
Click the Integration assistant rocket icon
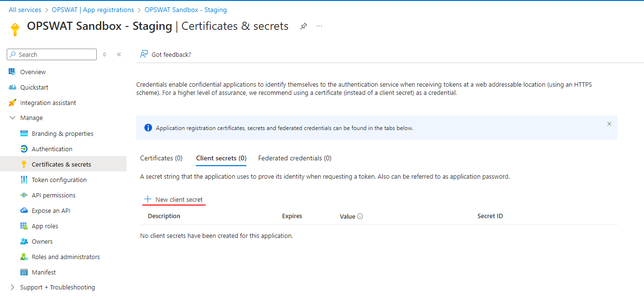tap(12, 103)
